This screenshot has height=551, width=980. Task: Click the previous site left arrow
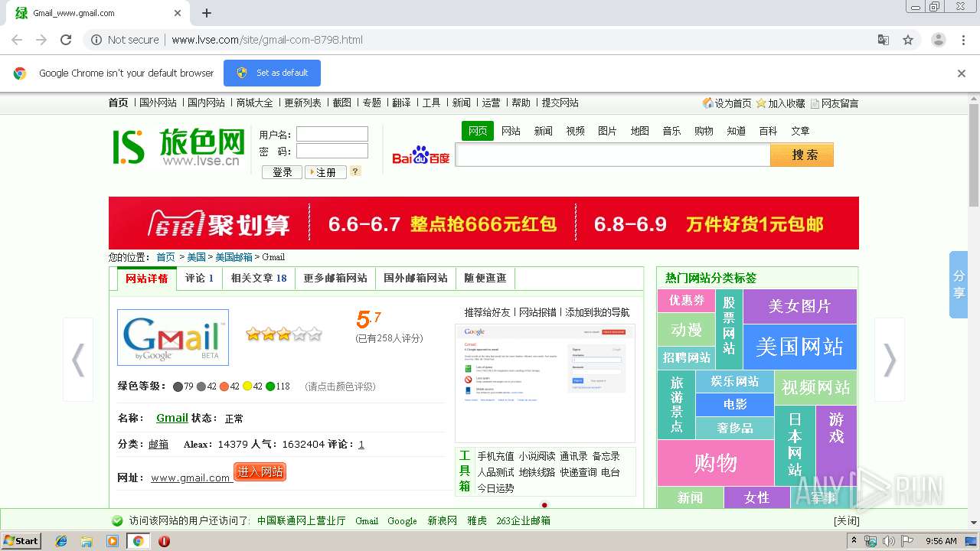78,360
